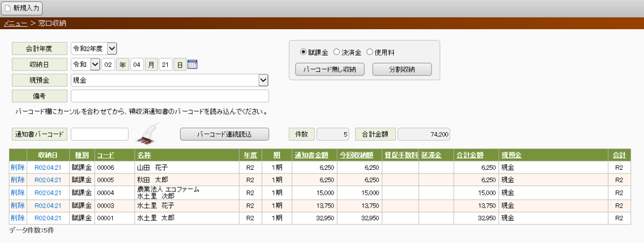Open the calendar date picker icon
Screen dimensions: 644x243
pos(192,64)
